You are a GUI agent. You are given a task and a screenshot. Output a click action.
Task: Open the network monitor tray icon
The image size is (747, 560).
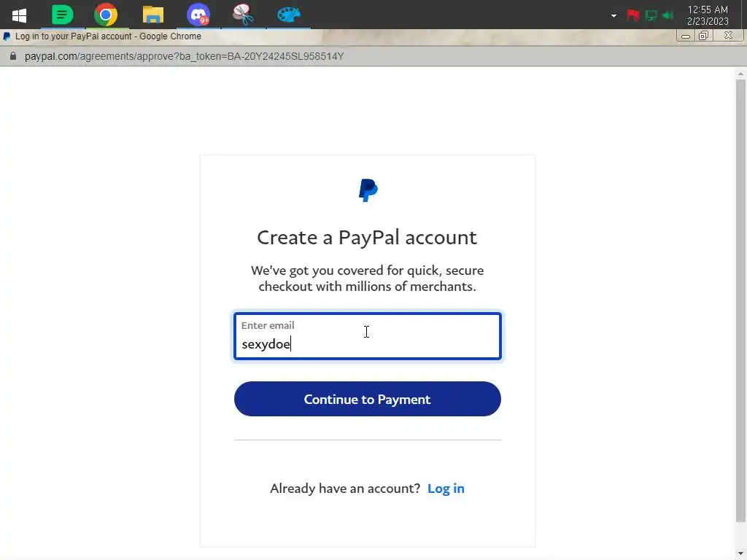tap(651, 15)
